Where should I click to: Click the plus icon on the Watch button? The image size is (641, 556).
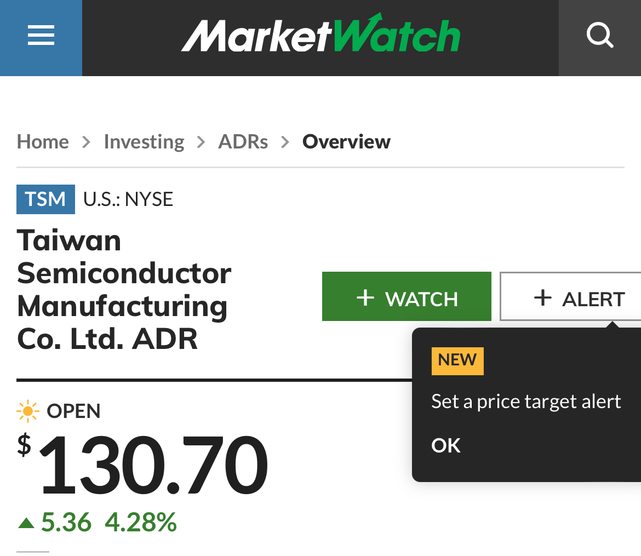click(x=365, y=297)
